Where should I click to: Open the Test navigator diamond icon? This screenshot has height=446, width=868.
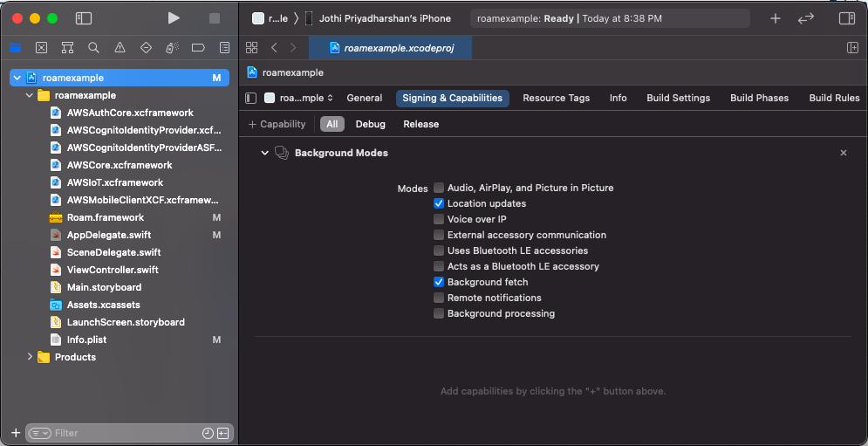(147, 48)
